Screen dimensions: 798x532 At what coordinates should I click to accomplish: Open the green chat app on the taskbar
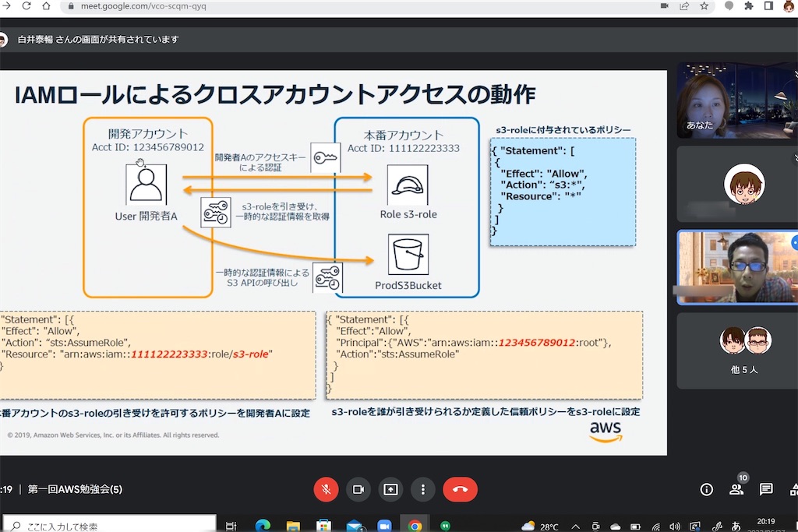tap(445, 526)
